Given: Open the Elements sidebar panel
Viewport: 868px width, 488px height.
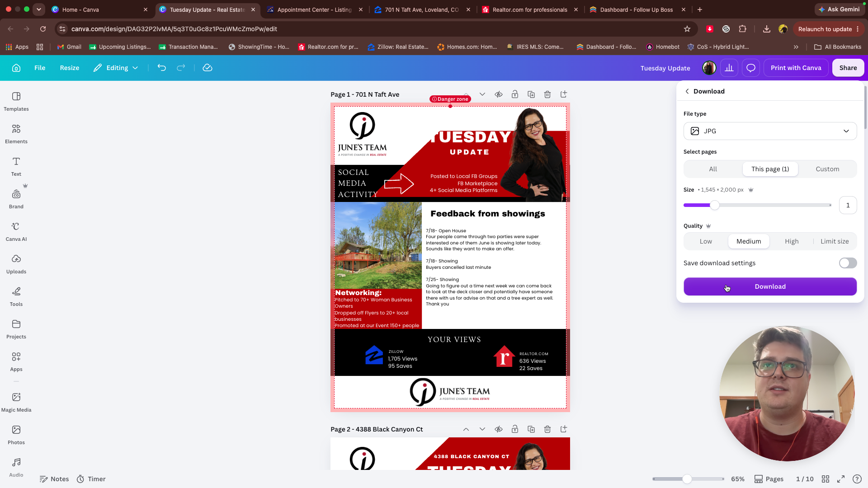Looking at the screenshot, I should [x=16, y=134].
